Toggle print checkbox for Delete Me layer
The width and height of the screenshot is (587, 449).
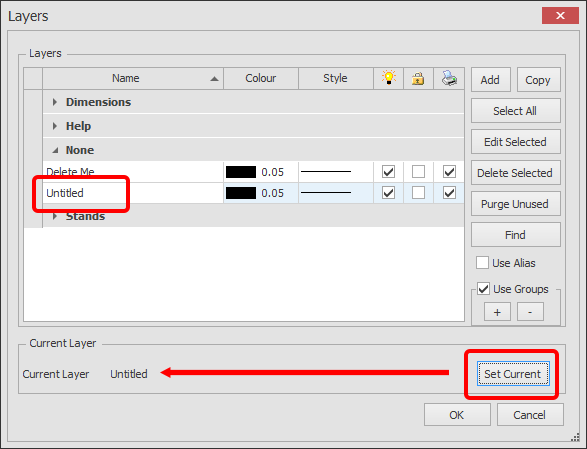click(x=449, y=172)
